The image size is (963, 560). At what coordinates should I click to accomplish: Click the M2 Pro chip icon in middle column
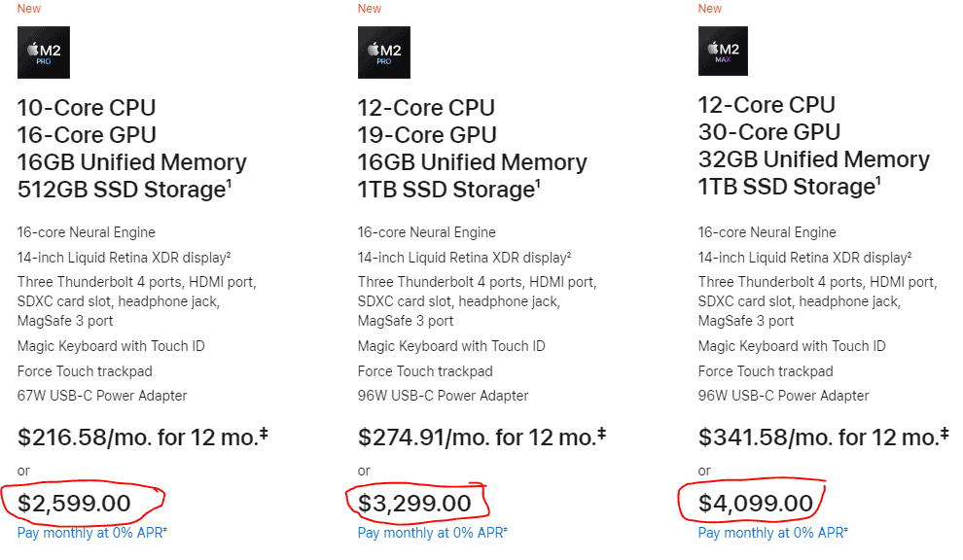point(383,52)
